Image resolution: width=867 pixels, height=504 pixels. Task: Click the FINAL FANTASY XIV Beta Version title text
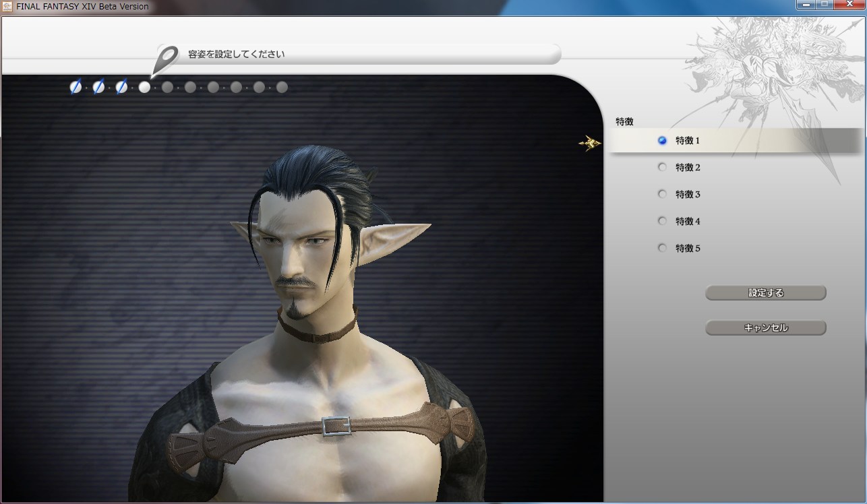tap(82, 6)
